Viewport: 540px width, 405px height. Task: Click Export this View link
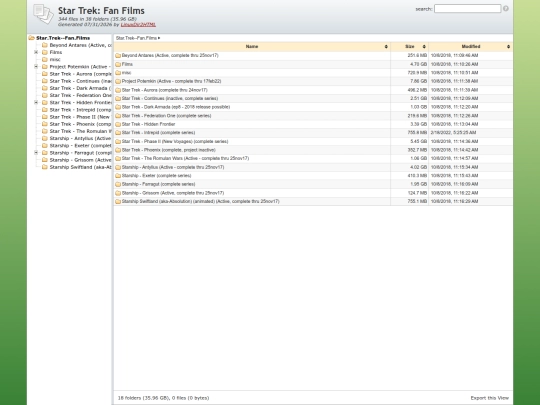click(x=489, y=398)
